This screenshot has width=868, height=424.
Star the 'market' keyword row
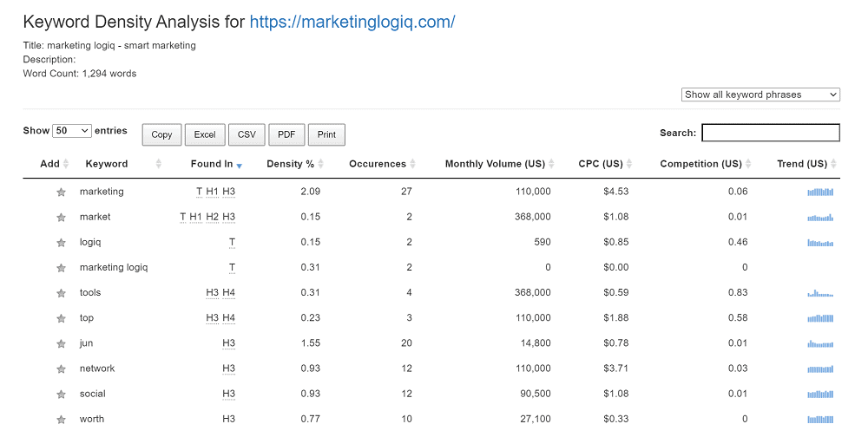coord(61,218)
